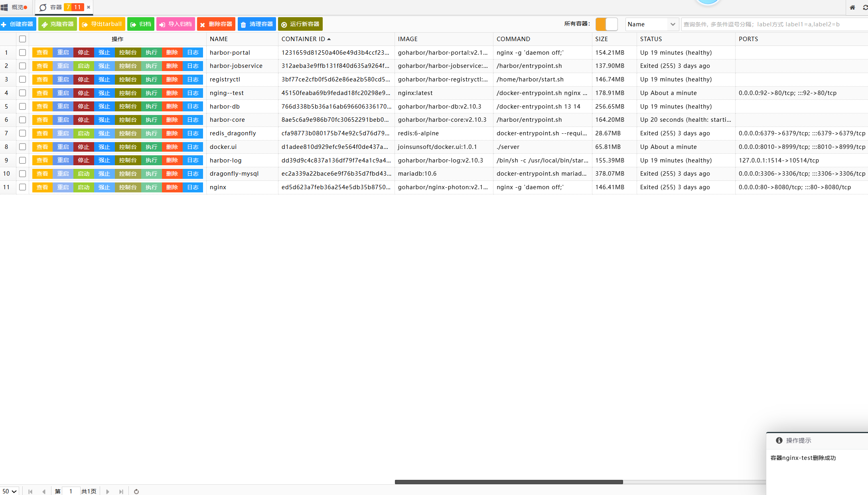Image resolution: width=868 pixels, height=495 pixels.
Task: Click the 归档 archive button
Action: [141, 24]
